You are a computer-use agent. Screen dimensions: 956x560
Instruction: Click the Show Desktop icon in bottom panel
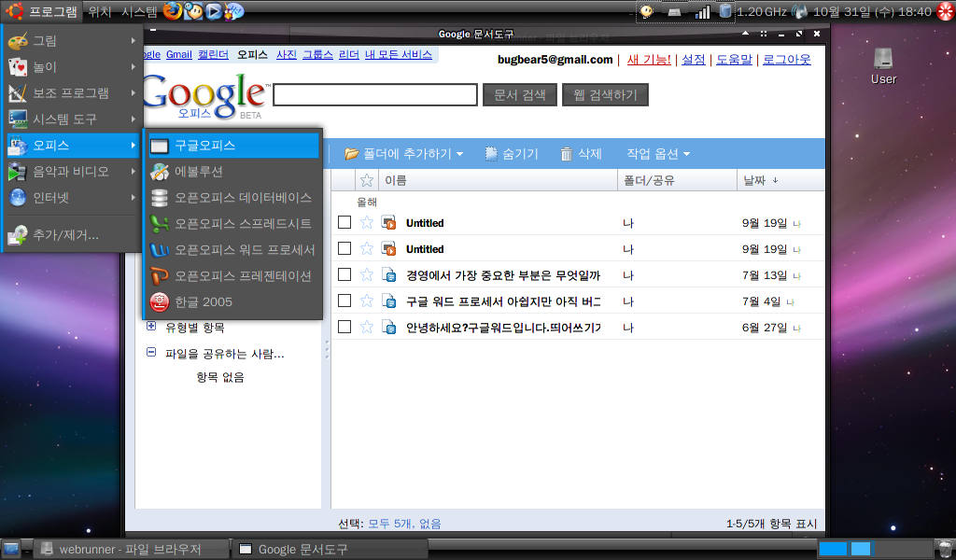tap(11, 549)
